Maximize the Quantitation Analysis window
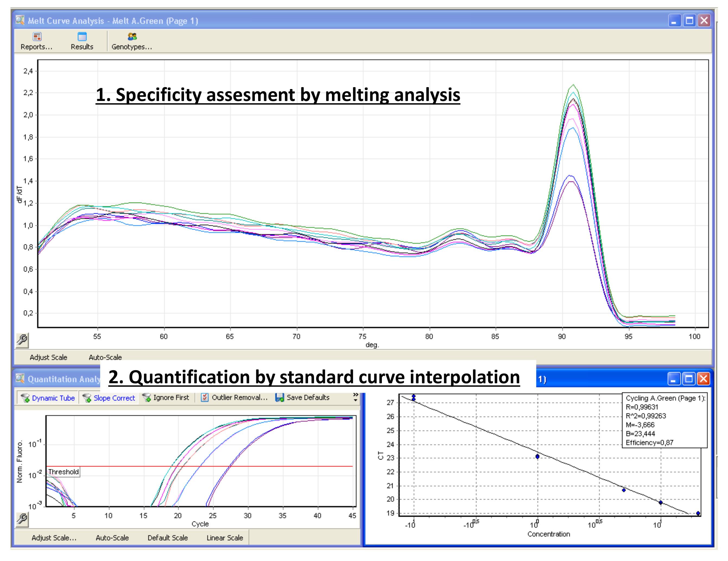 (x=688, y=379)
